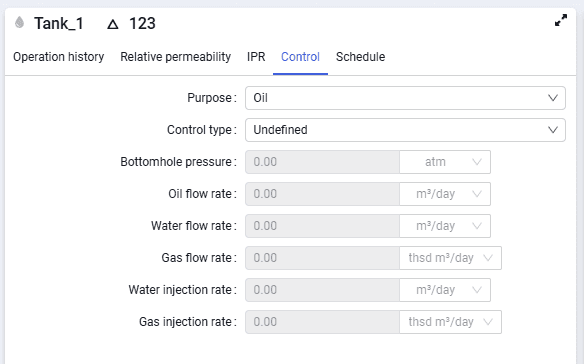Open the Purpose dropdown showing Oil
584x364 pixels.
click(x=405, y=98)
